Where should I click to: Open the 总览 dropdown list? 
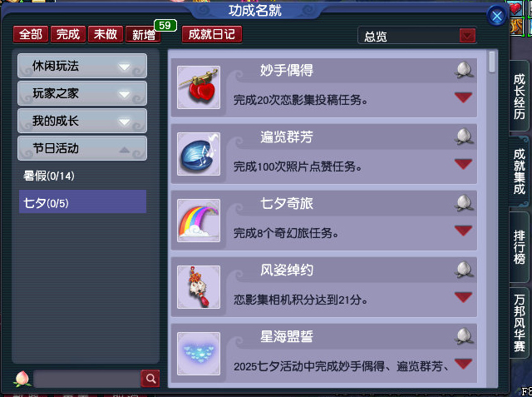click(x=467, y=35)
